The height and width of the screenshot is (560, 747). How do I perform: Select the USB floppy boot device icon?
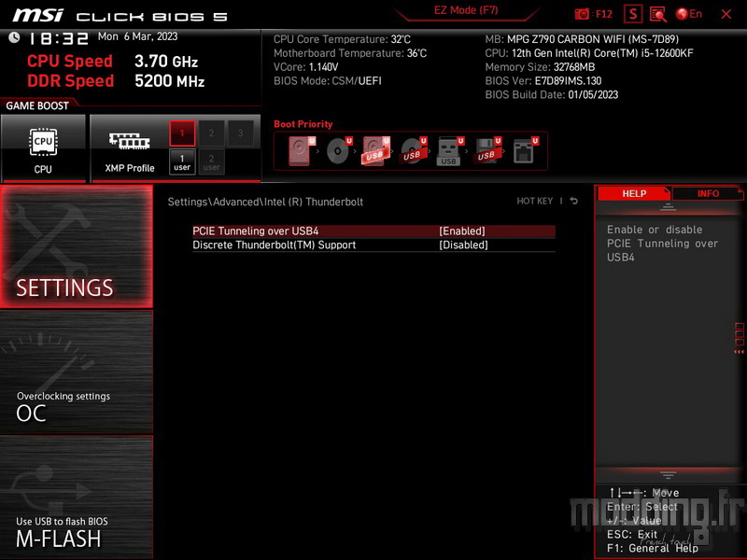[486, 151]
